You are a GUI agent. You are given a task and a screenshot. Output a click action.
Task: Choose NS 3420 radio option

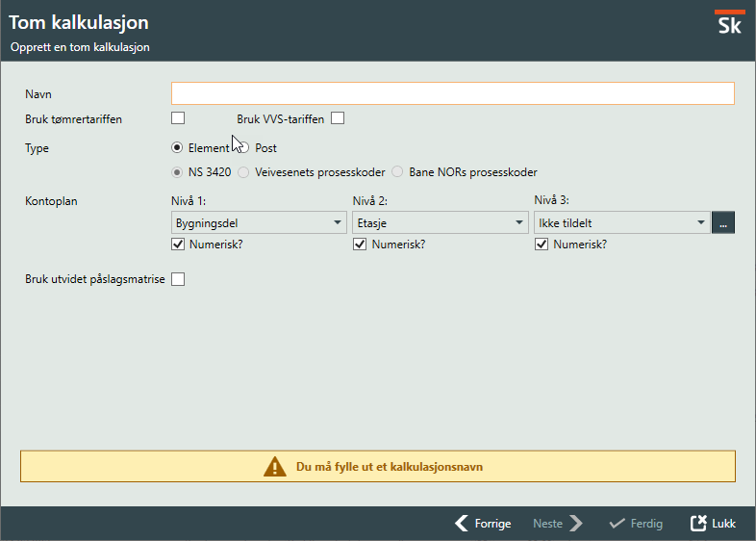178,172
